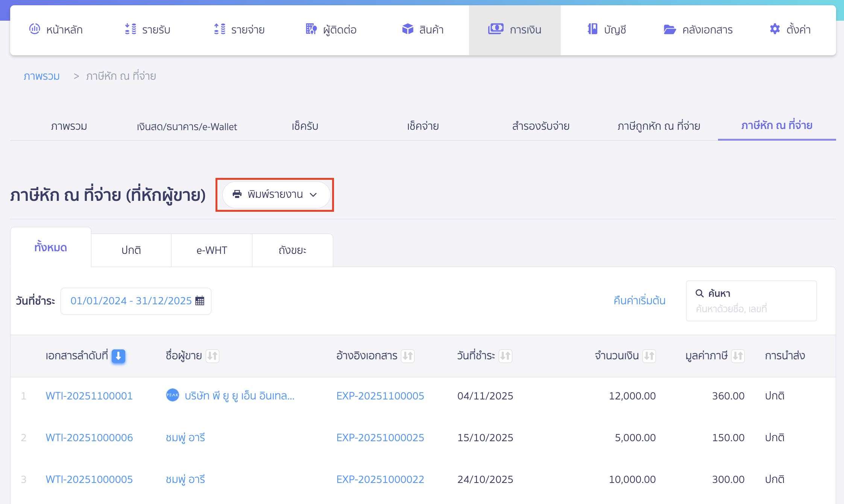Viewport: 844px width, 504px height.
Task: Open reference EXP-20251000025 link
Action: tap(380, 437)
